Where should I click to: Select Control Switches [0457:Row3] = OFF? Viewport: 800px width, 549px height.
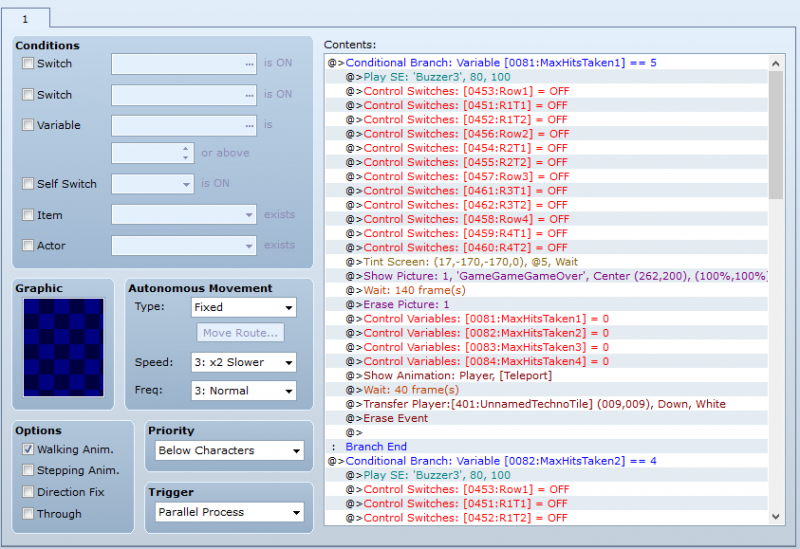547,177
